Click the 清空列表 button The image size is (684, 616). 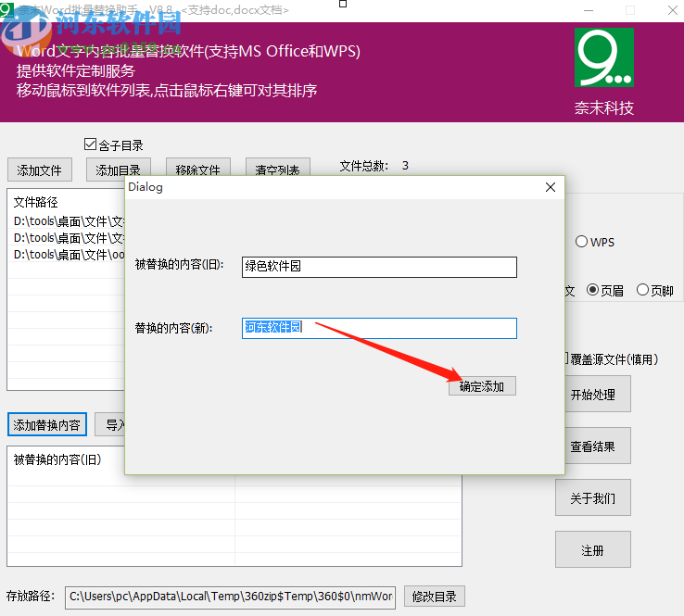pos(278,168)
